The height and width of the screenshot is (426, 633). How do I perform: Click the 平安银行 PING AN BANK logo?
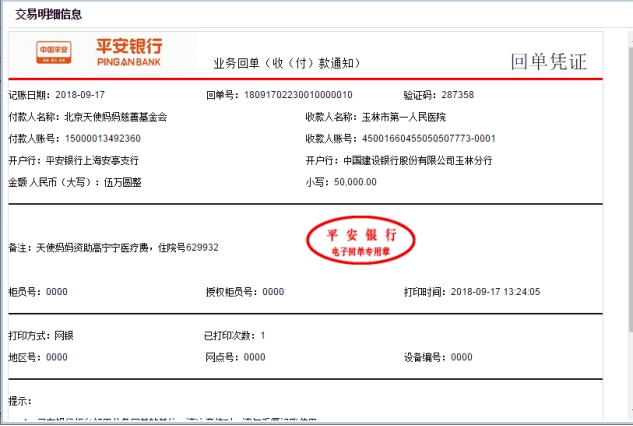(x=129, y=52)
